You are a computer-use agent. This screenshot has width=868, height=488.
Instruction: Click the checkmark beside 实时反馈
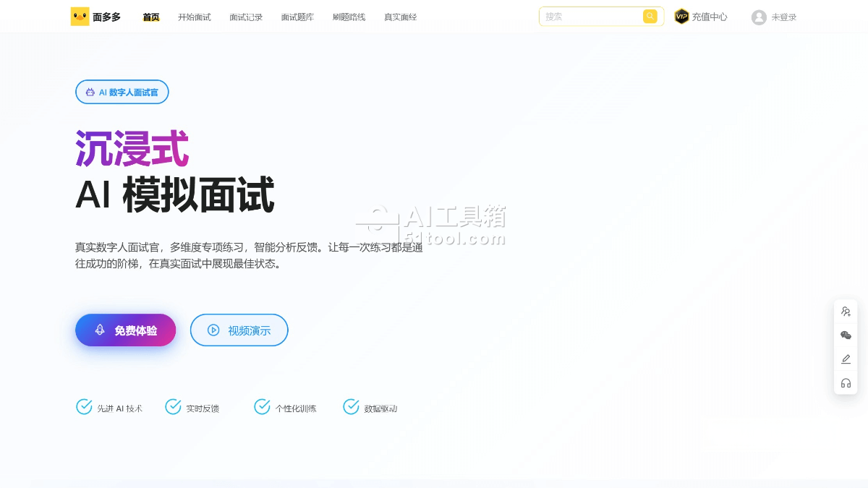[173, 407]
